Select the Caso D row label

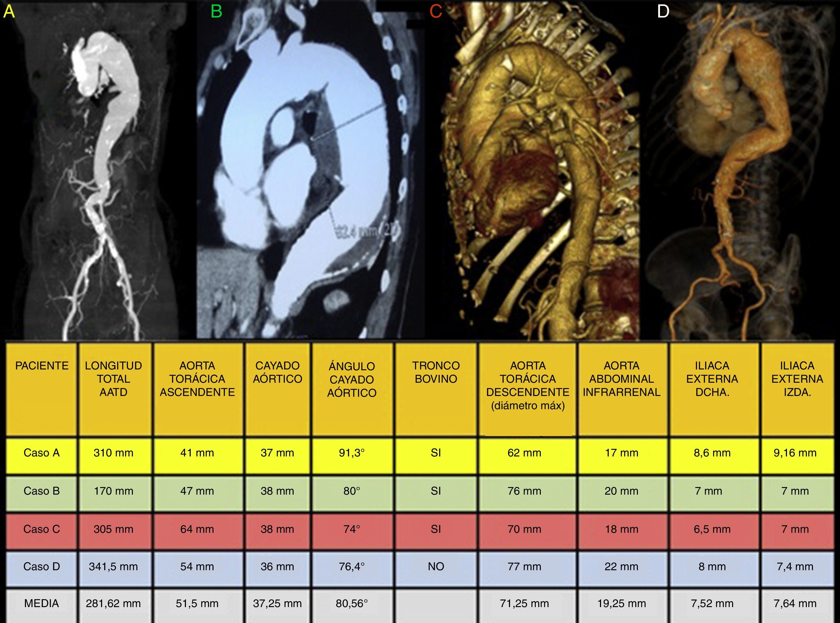(41, 567)
